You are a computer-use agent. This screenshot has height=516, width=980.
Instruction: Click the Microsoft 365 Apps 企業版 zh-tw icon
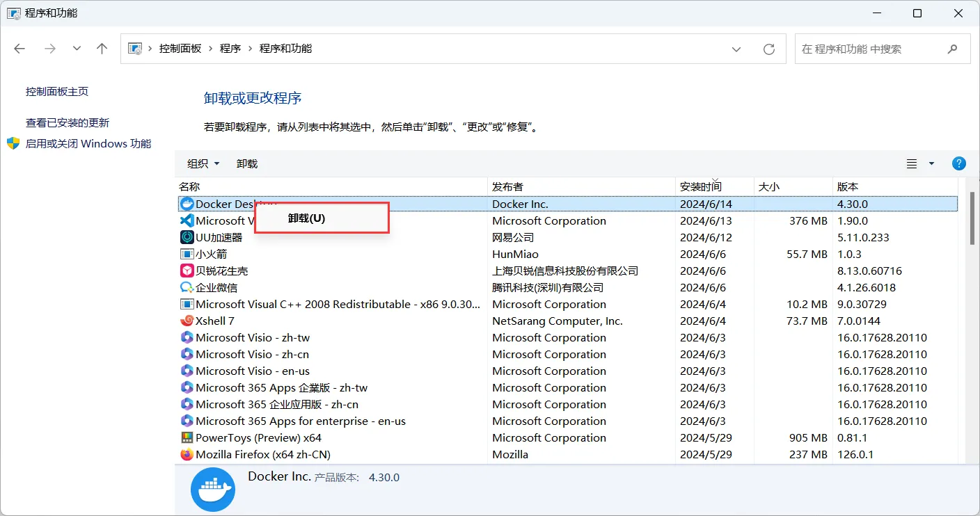pos(187,387)
